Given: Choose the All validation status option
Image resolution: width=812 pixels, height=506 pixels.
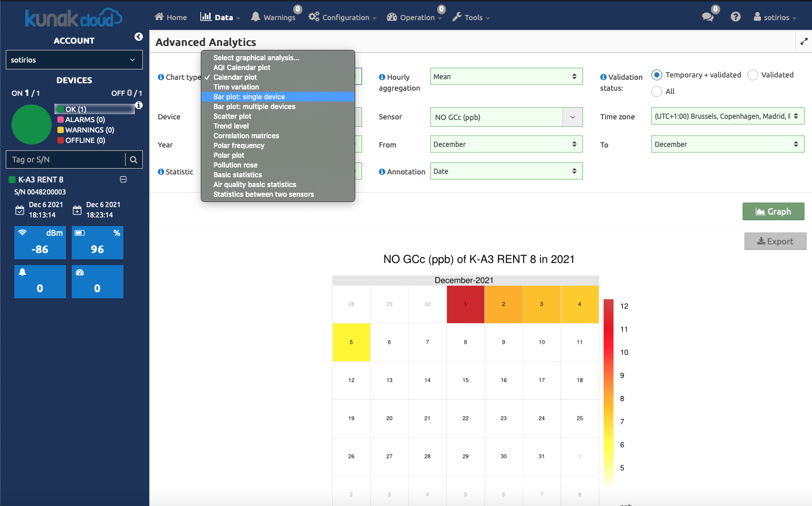Looking at the screenshot, I should pos(657,92).
